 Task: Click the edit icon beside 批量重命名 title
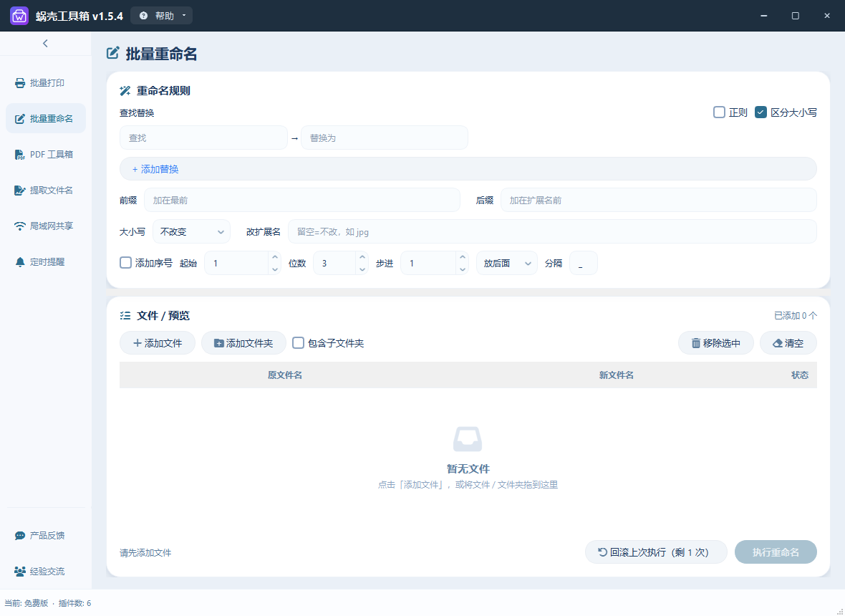(112, 53)
